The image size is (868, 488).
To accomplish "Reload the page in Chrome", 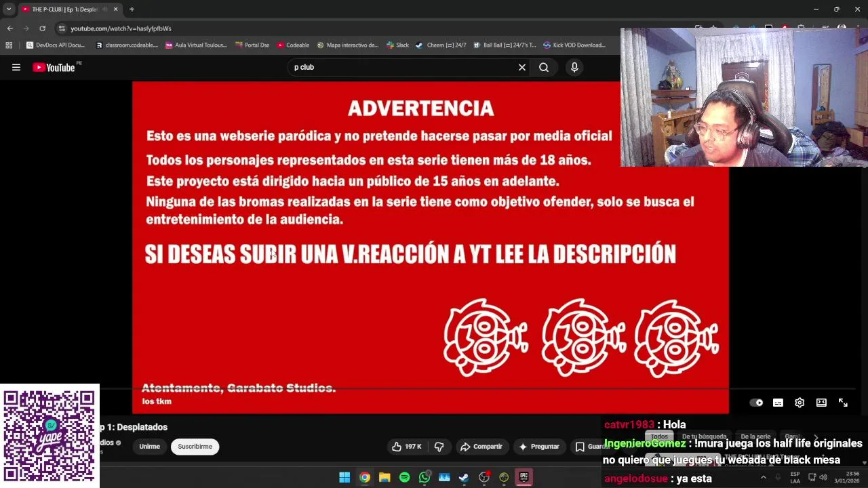I will click(42, 28).
